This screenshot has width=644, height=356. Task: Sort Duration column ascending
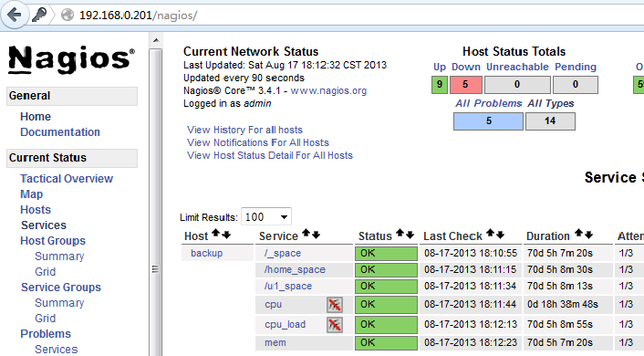578,233
